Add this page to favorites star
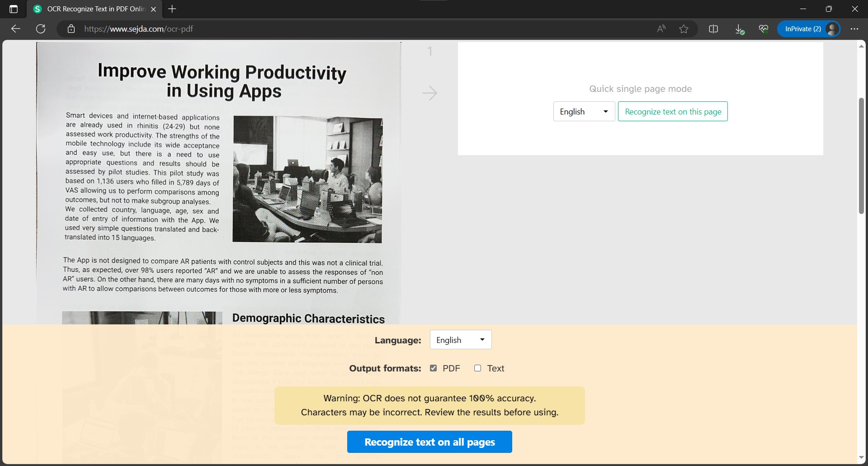Screen dimensions: 868x466 point(684,29)
